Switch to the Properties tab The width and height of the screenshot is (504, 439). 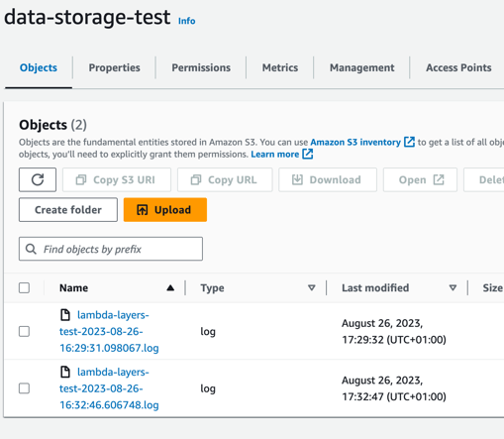[114, 67]
